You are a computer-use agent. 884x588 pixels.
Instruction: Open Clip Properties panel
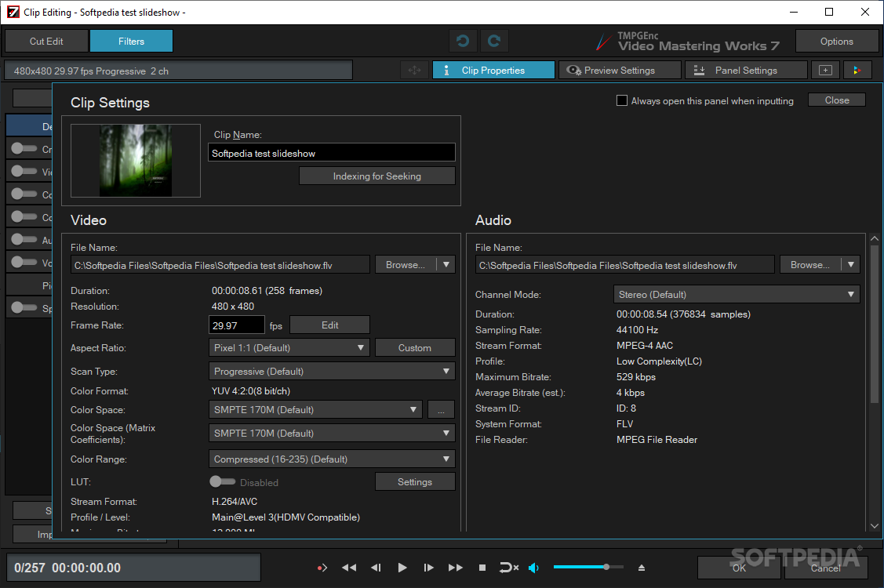tap(493, 71)
